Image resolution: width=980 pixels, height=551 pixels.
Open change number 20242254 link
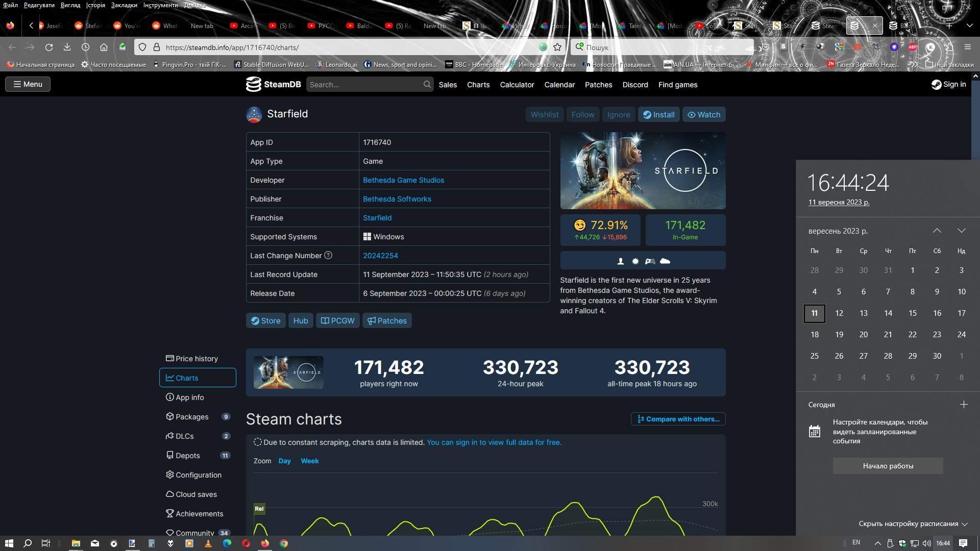[x=380, y=256]
